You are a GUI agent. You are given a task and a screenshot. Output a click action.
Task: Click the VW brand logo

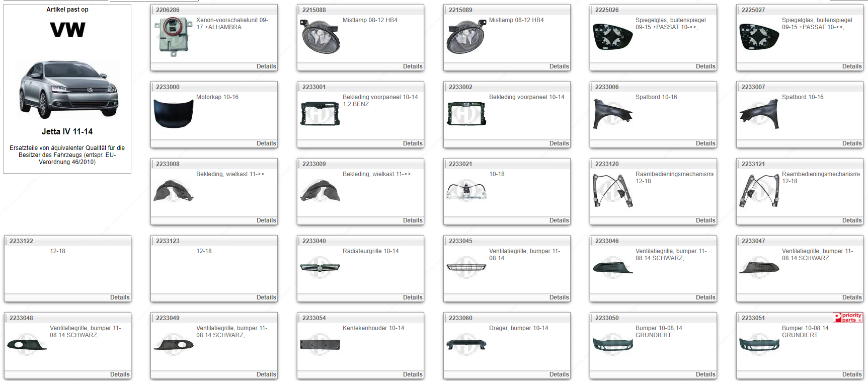click(67, 30)
